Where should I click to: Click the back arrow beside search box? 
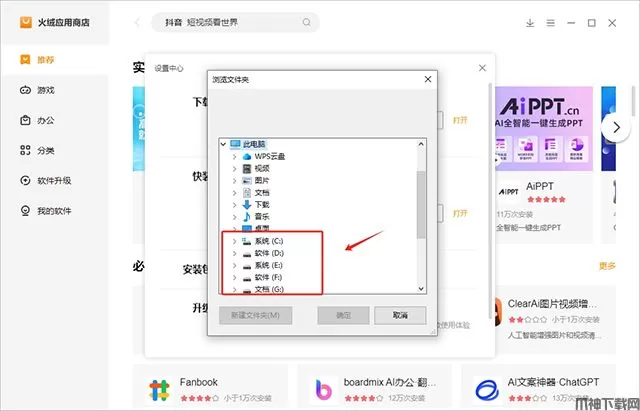138,22
